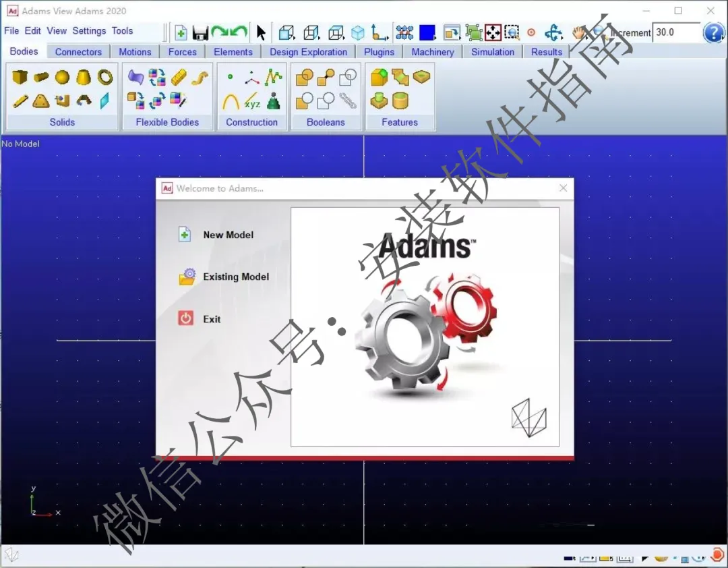Click in the Increment value field

point(675,32)
